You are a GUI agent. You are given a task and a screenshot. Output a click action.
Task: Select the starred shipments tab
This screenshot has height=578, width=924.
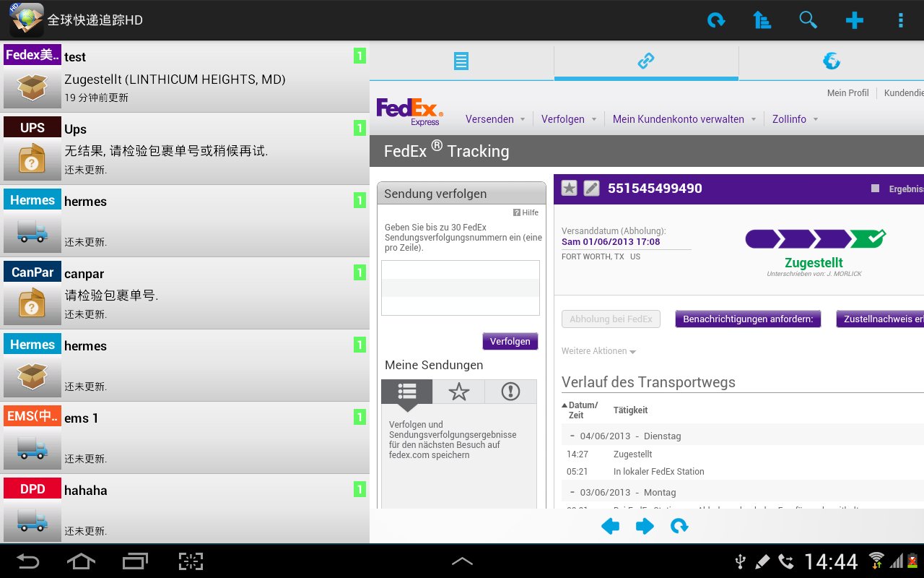click(459, 392)
